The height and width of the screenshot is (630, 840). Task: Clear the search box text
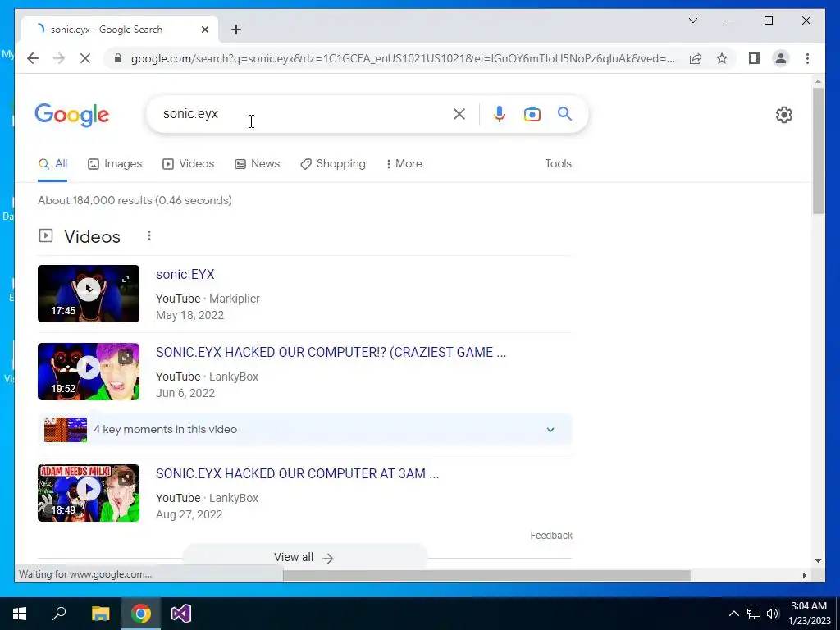tap(459, 114)
